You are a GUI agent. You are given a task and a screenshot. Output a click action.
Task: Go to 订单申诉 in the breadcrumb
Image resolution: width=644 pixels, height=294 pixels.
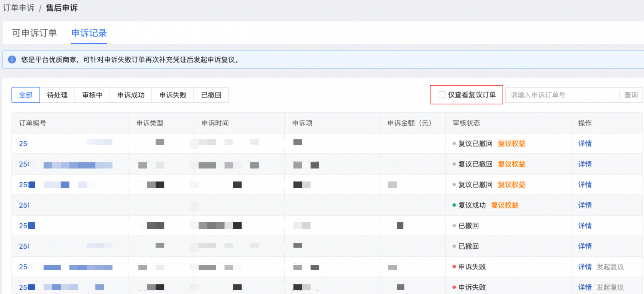[x=18, y=8]
